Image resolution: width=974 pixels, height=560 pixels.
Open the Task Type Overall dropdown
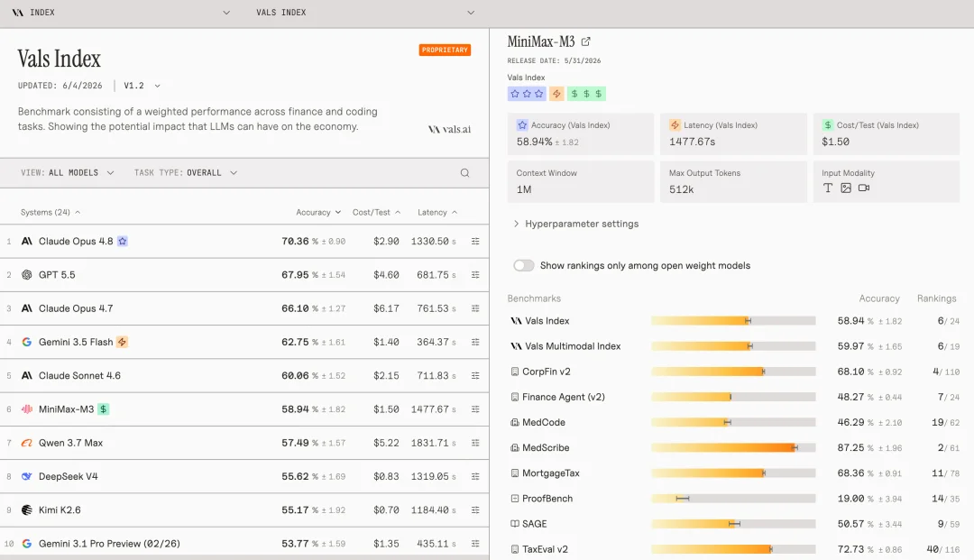pos(186,172)
